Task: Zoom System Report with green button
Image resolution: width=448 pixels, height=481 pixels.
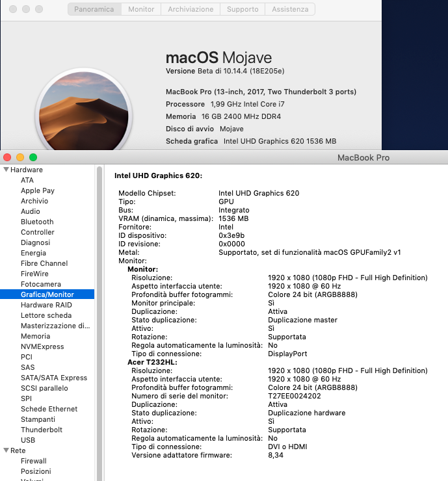Action: pyautogui.click(x=33, y=157)
